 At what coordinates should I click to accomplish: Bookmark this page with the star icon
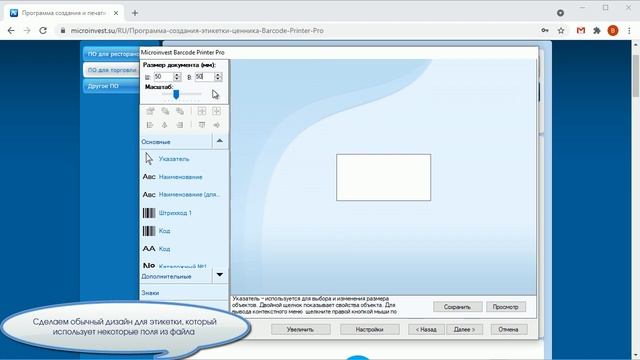(561, 31)
